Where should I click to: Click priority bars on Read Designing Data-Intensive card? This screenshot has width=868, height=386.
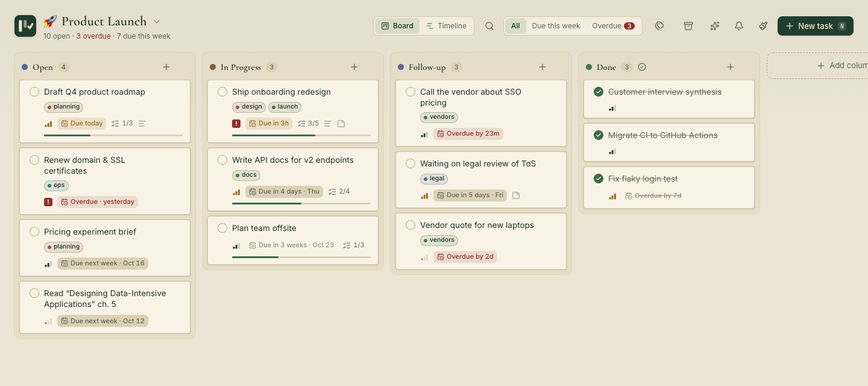tap(48, 321)
